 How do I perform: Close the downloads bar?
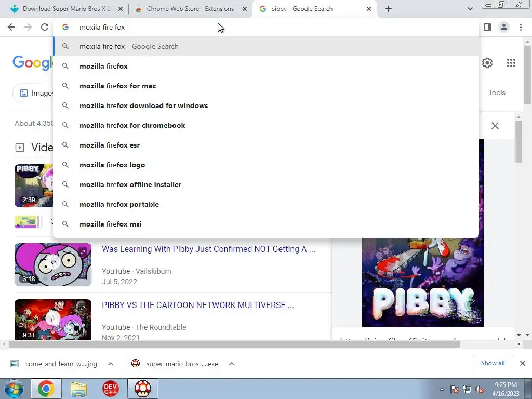pyautogui.click(x=523, y=363)
